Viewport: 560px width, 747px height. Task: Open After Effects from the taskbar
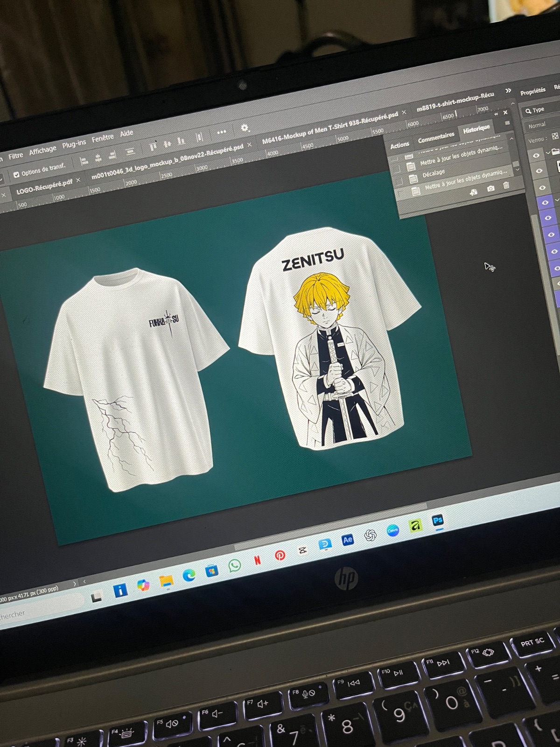pos(348,540)
